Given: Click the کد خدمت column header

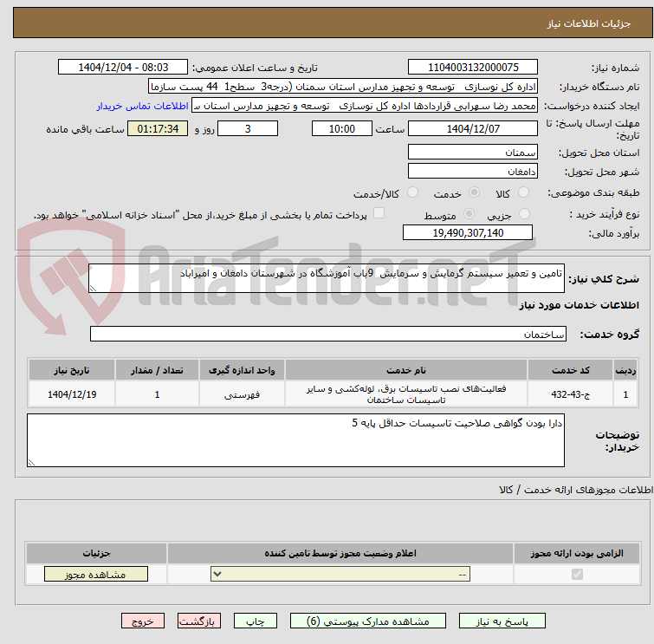Looking at the screenshot, I should (570, 370).
